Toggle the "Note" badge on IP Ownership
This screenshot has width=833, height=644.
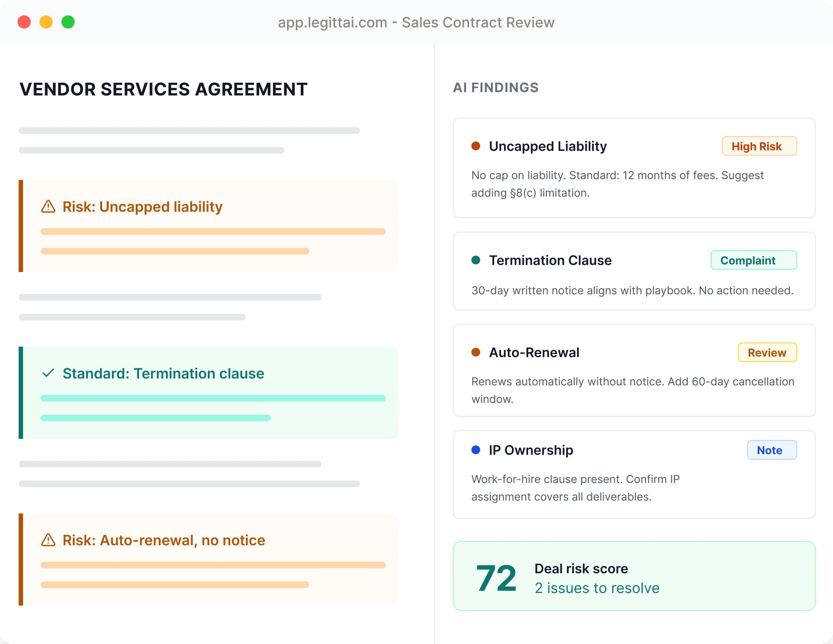pos(771,450)
